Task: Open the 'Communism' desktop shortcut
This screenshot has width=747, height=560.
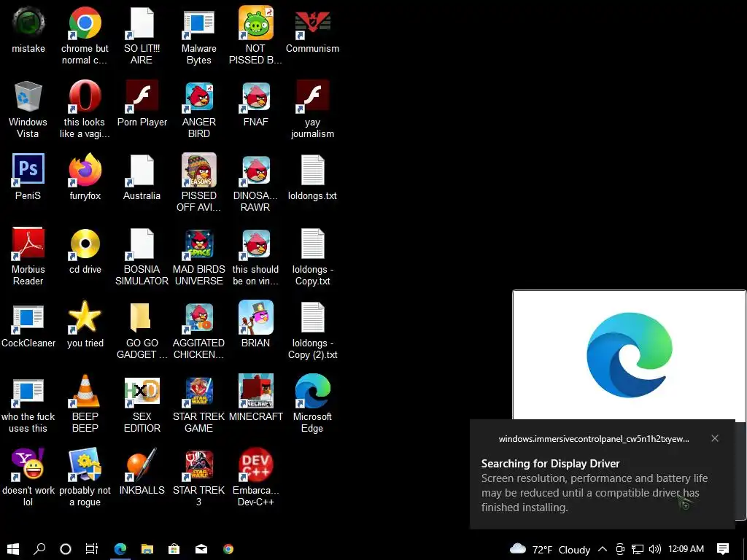Action: click(312, 31)
